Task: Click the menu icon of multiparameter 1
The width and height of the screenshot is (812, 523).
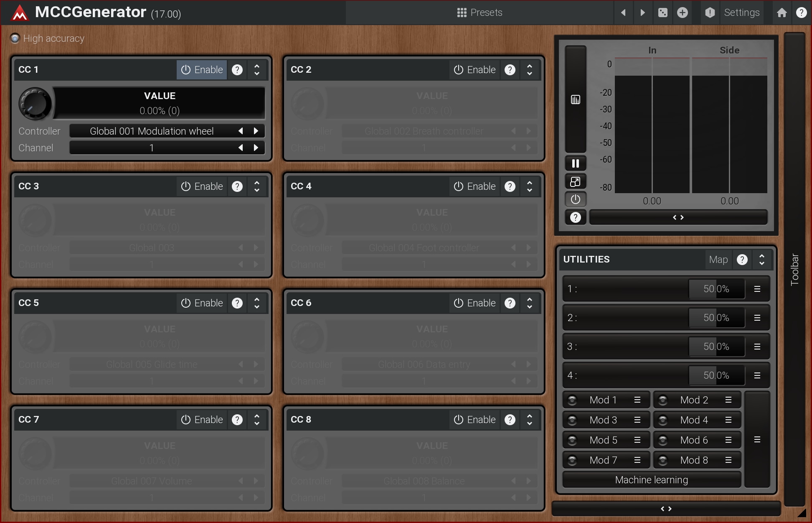Action: pyautogui.click(x=757, y=289)
